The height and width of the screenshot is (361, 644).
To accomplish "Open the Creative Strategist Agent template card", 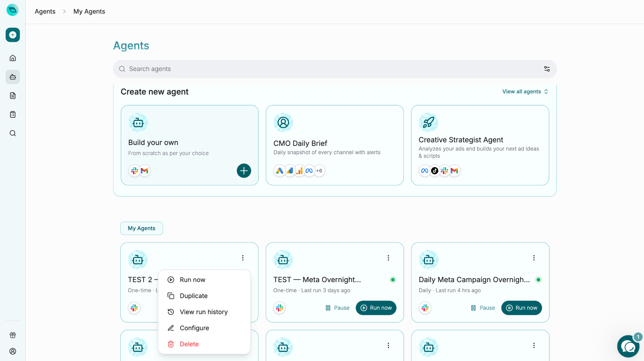I will point(480,145).
